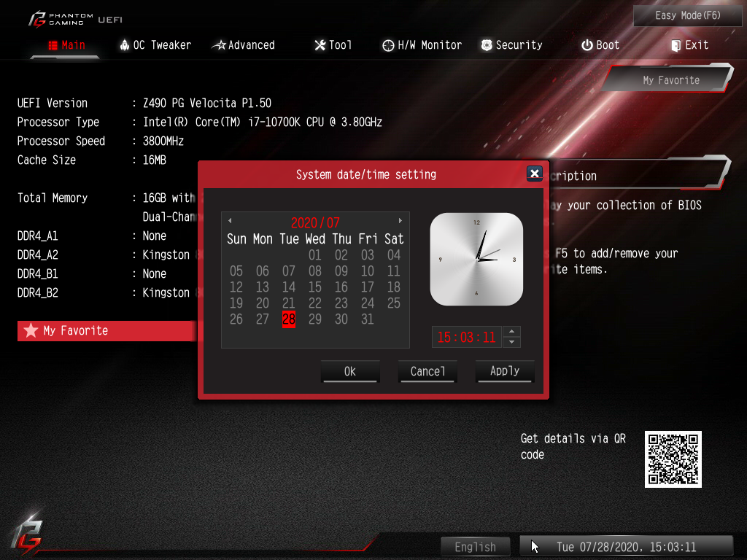Screen dimensions: 747x560
Task: Select date 10 in calendar
Action: [x=368, y=271]
